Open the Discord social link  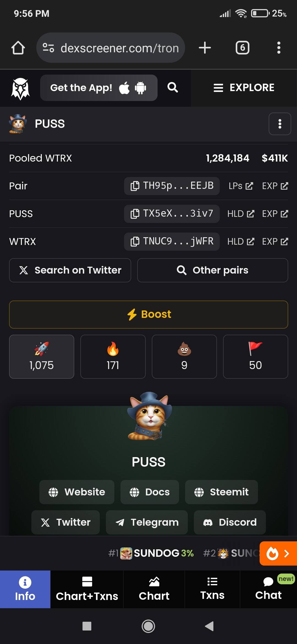pyautogui.click(x=230, y=522)
